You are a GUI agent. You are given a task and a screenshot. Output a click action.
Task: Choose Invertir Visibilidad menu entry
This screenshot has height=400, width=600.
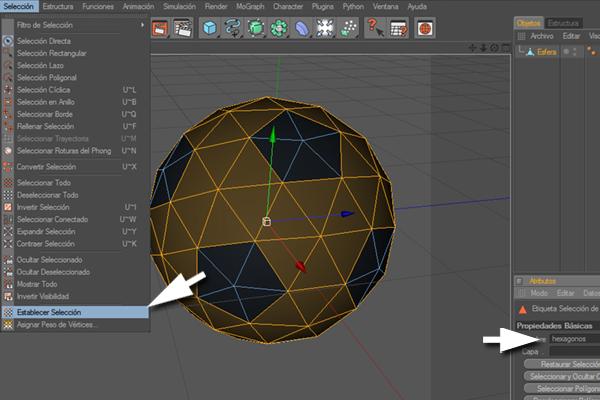(75, 297)
